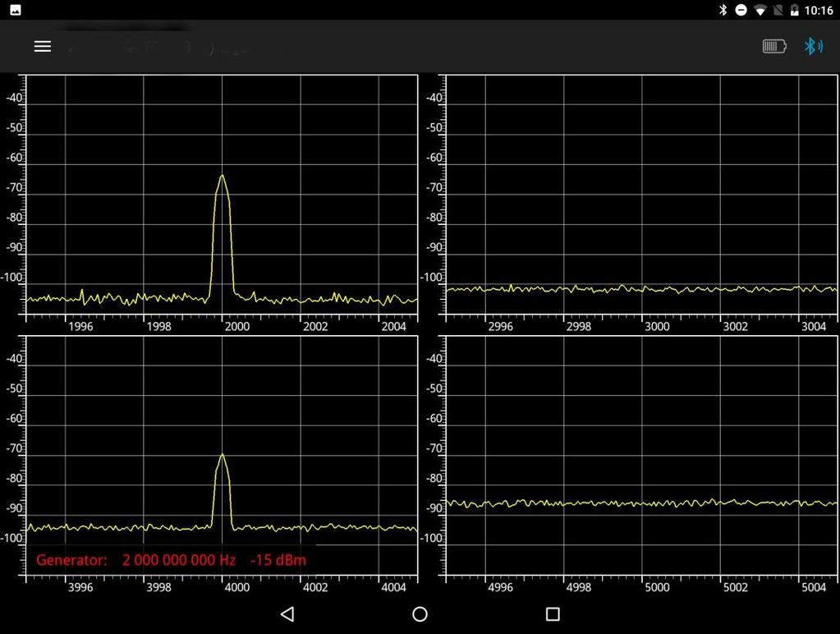840x634 pixels.
Task: Tap the Android back navigation button
Action: pyautogui.click(x=287, y=614)
